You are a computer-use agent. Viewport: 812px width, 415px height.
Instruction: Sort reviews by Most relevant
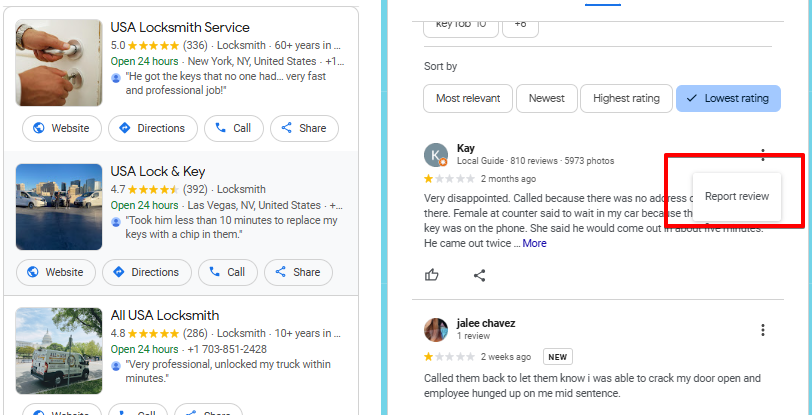(x=468, y=98)
